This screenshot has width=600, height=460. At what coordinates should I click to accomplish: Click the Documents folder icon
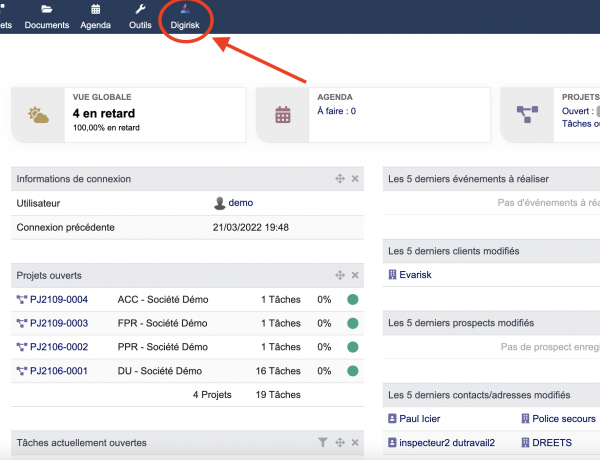47,9
